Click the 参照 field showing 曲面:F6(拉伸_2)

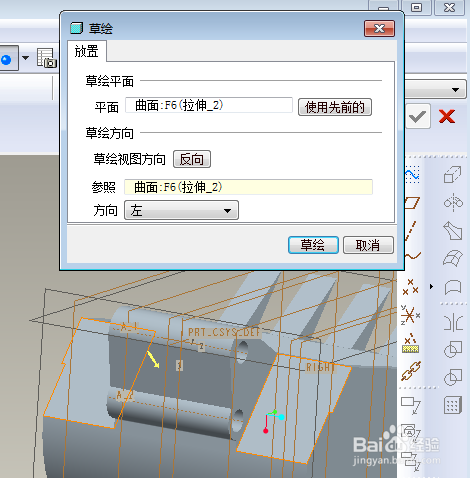coord(248,187)
